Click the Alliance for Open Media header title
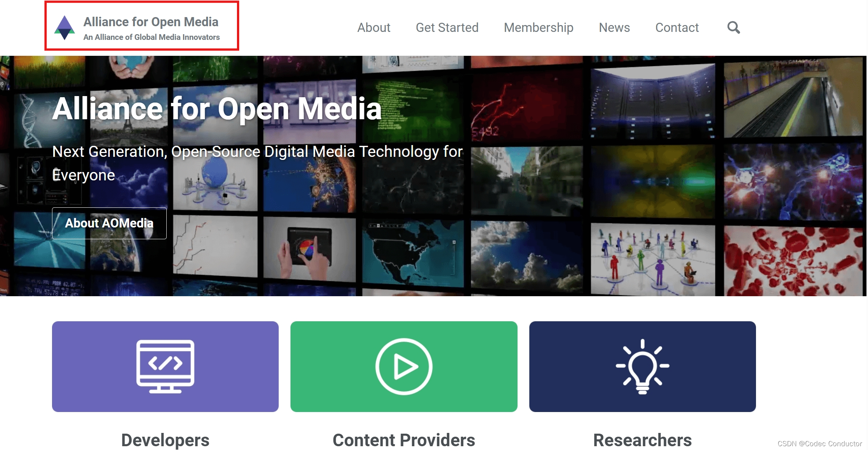The width and height of the screenshot is (868, 450). tap(151, 22)
